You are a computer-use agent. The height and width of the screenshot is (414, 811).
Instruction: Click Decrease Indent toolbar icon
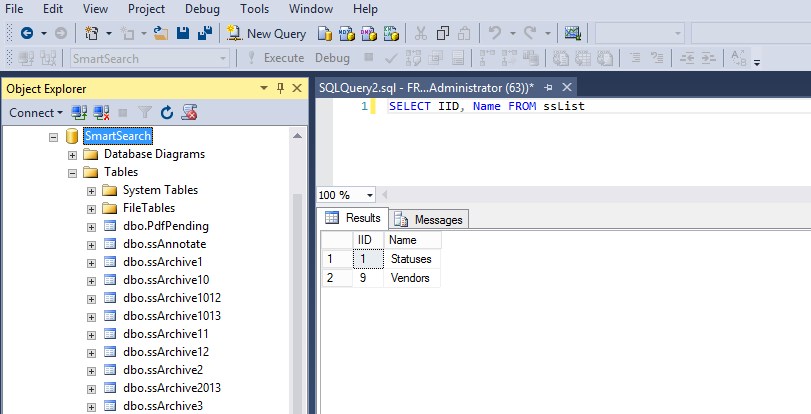687,58
